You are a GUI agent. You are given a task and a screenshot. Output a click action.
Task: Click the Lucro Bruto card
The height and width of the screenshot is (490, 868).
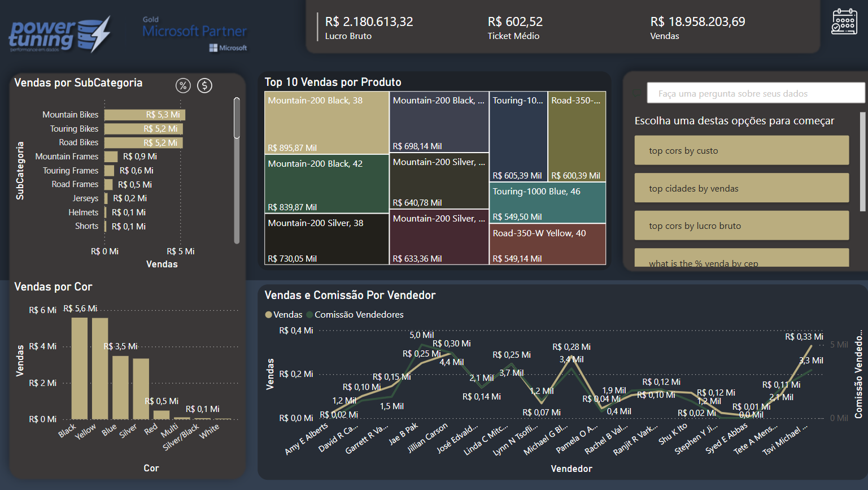pyautogui.click(x=369, y=28)
